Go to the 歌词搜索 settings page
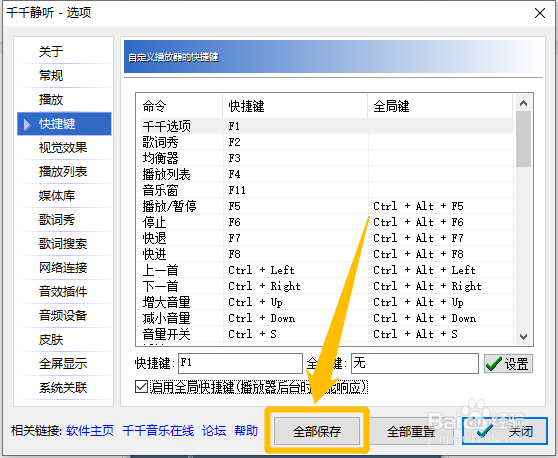This screenshot has height=458, width=558. 63,243
